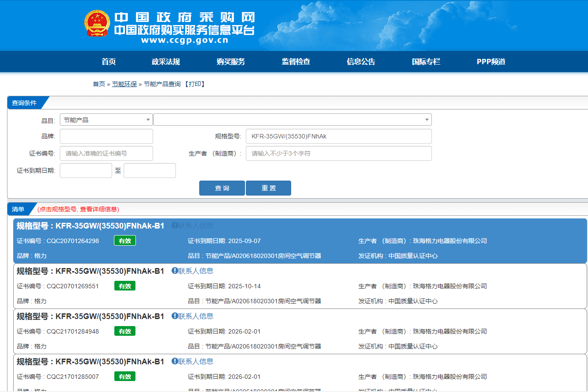The width and height of the screenshot is (588, 392).
Task: Open the 节能环保 breadcrumb link
Action: pos(124,84)
